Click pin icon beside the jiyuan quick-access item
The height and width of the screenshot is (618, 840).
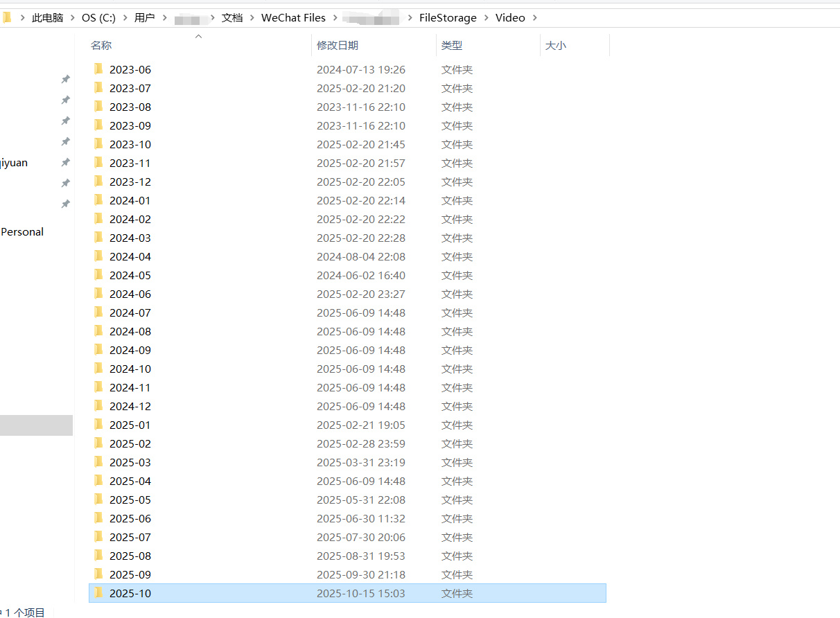click(65, 162)
